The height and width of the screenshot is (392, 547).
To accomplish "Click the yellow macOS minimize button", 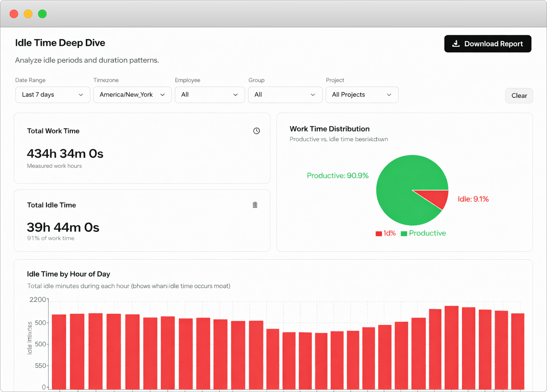I will click(28, 14).
